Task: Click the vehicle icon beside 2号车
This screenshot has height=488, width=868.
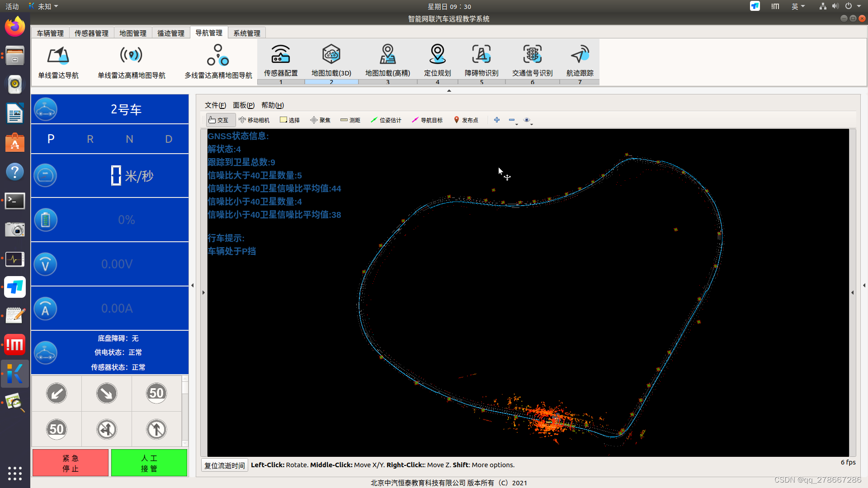Action: 46,109
